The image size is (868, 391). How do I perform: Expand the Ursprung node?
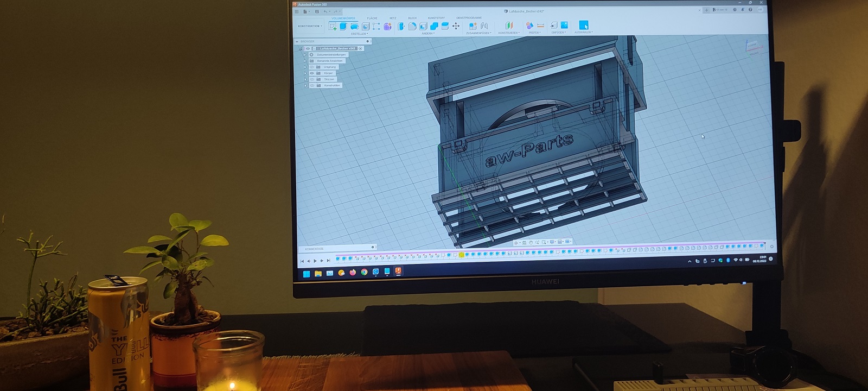[x=305, y=67]
